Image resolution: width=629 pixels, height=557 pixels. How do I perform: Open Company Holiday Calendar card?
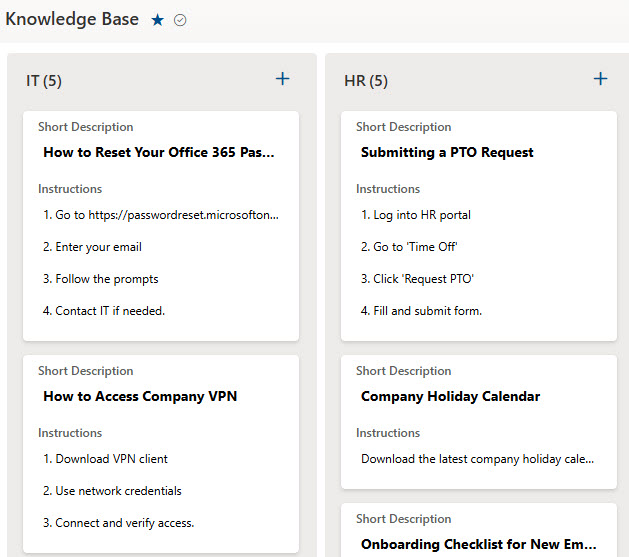pos(479,422)
